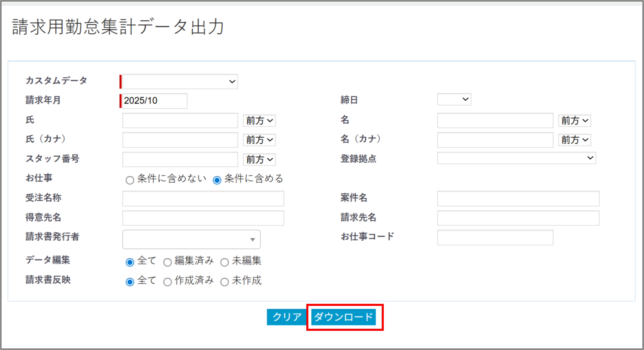Select お仕事 条件に含めない radio button

(x=130, y=180)
